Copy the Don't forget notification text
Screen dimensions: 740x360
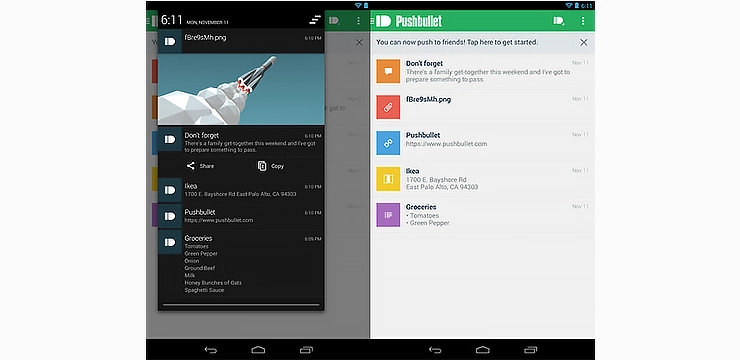271,166
